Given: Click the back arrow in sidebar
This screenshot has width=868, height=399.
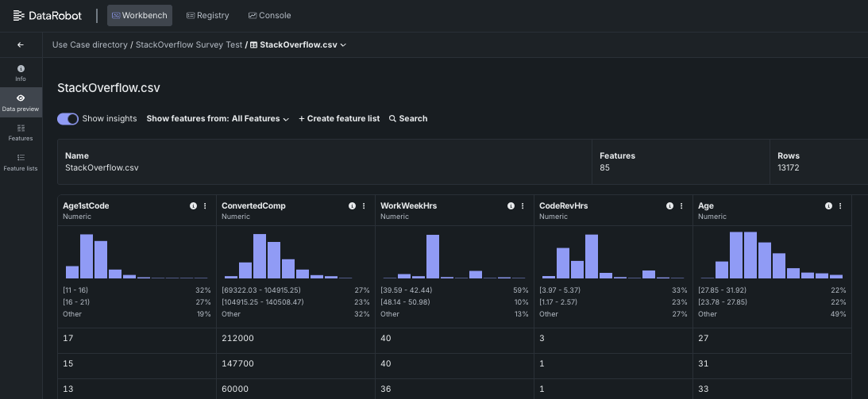Looking at the screenshot, I should tap(21, 45).
